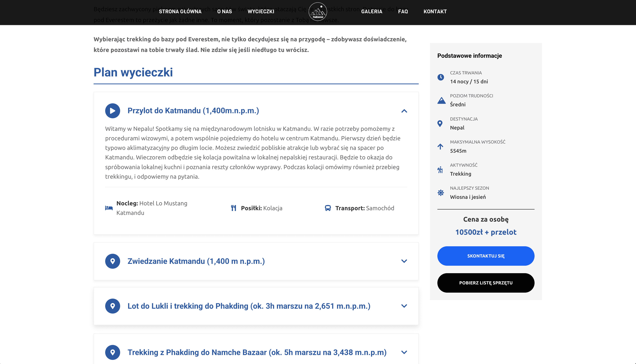Click the clock icon for Czas trwania
Screen dimensions: 636x364
click(441, 77)
